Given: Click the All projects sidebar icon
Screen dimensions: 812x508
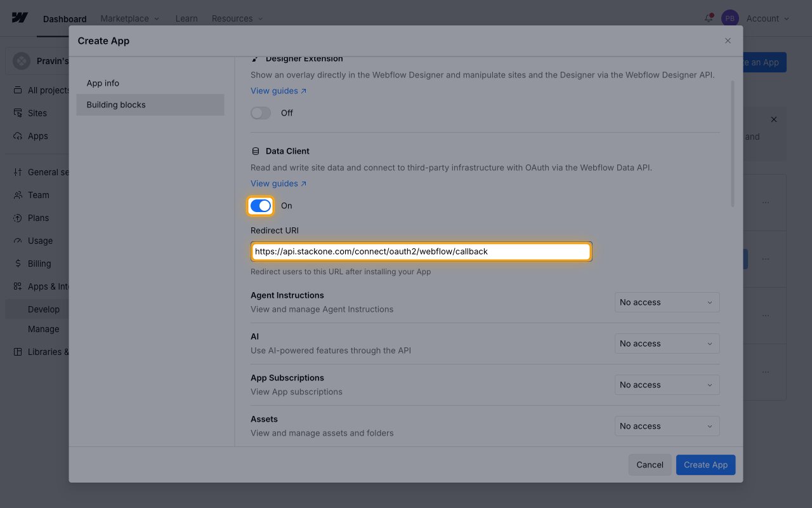Looking at the screenshot, I should click(x=18, y=90).
